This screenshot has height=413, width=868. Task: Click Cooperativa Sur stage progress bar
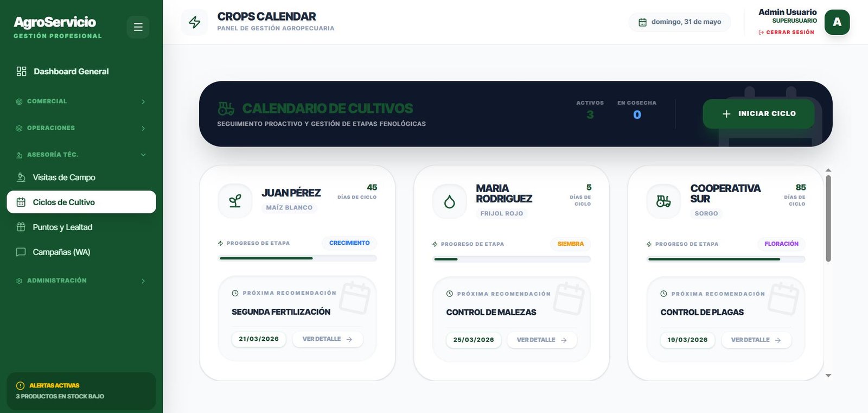726,259
